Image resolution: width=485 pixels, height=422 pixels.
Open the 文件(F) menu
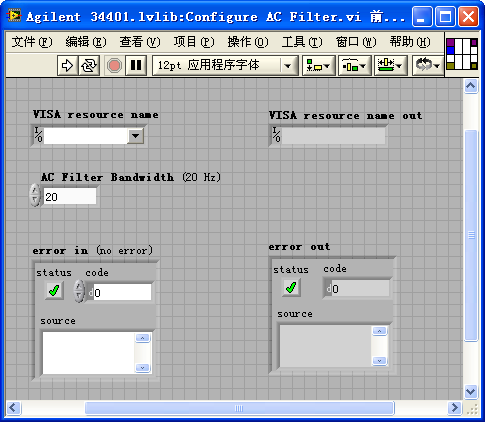pyautogui.click(x=32, y=42)
